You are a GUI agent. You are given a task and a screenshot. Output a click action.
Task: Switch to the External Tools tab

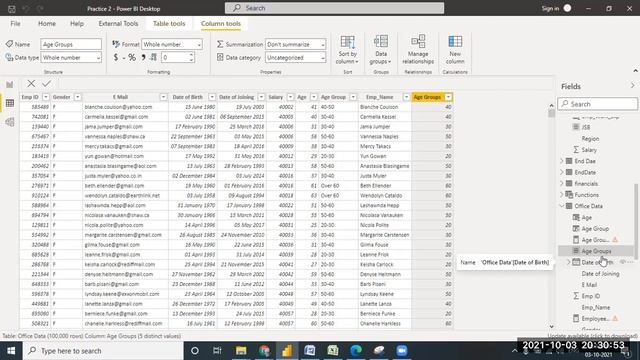tap(118, 24)
